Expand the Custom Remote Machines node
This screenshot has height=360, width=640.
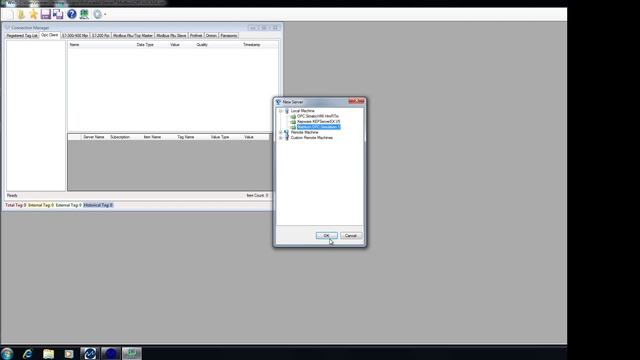click(280, 138)
